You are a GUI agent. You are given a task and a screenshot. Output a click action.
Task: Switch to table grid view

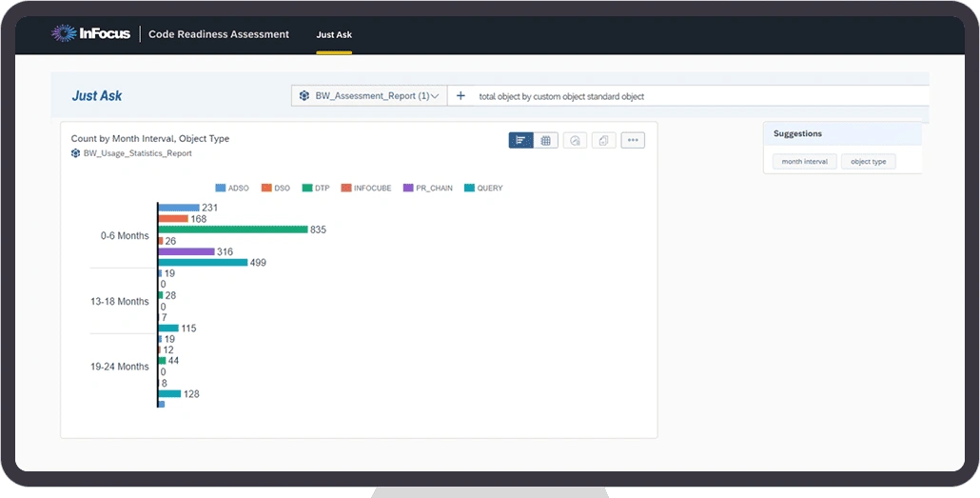point(546,141)
